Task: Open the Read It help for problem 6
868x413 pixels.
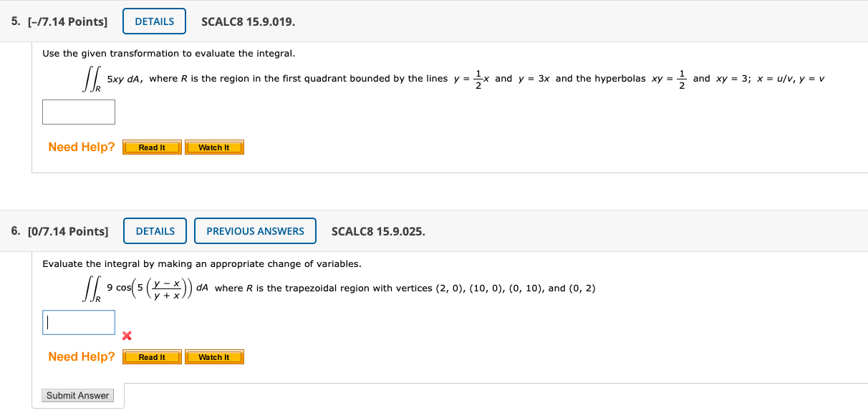Action: pyautogui.click(x=152, y=356)
